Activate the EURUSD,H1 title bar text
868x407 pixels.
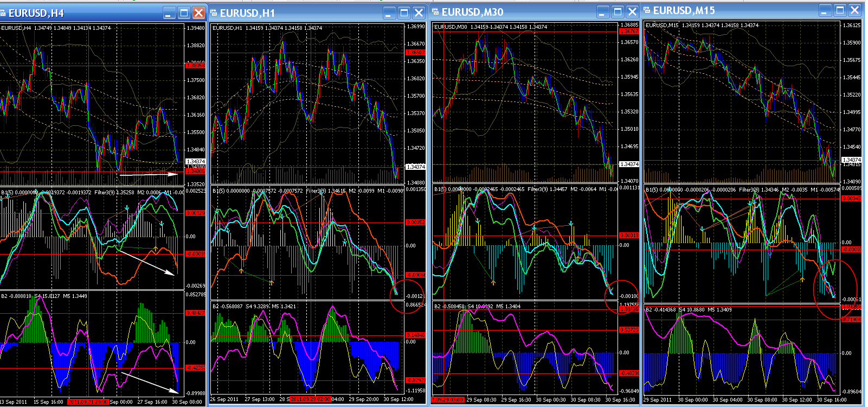pyautogui.click(x=247, y=13)
